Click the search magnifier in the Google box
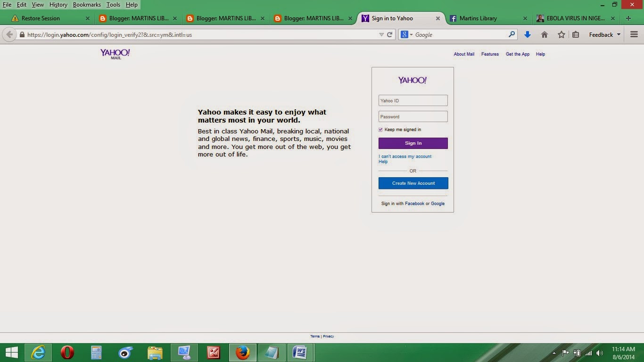644x362 pixels. pyautogui.click(x=512, y=34)
